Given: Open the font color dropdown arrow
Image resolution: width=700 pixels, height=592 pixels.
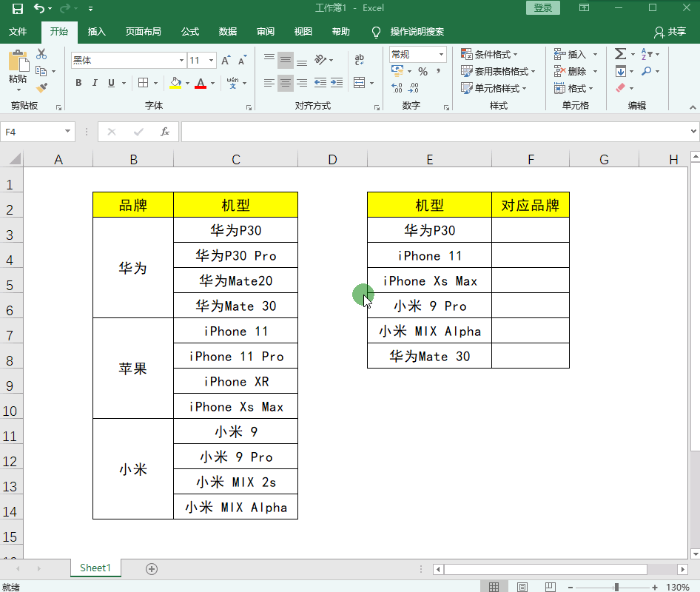Looking at the screenshot, I should [212, 83].
